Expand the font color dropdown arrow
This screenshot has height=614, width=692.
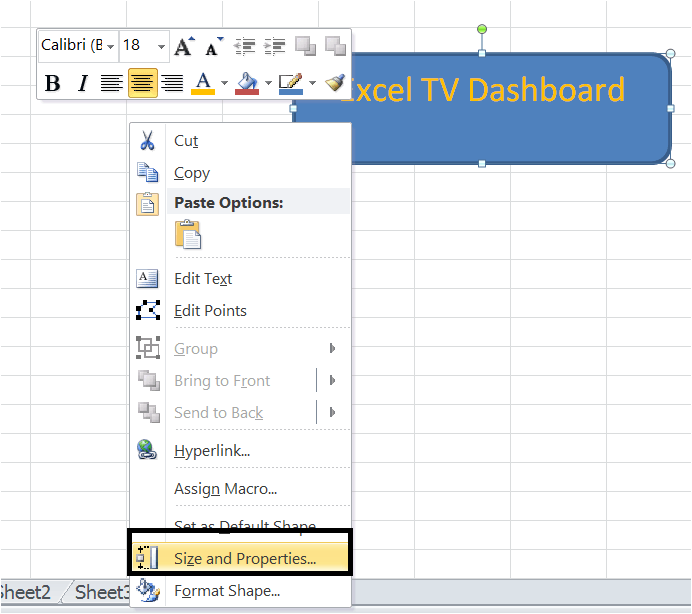tap(224, 83)
